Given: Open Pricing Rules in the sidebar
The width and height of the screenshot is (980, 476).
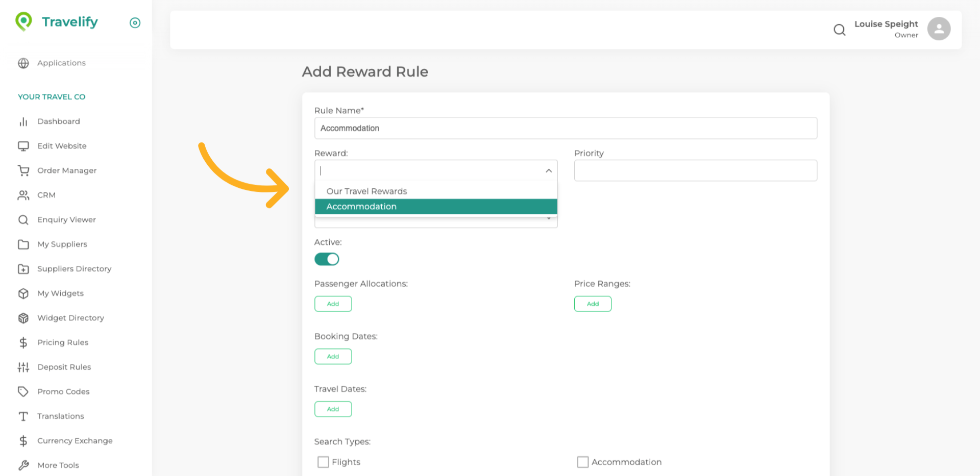Looking at the screenshot, I should click(x=62, y=342).
